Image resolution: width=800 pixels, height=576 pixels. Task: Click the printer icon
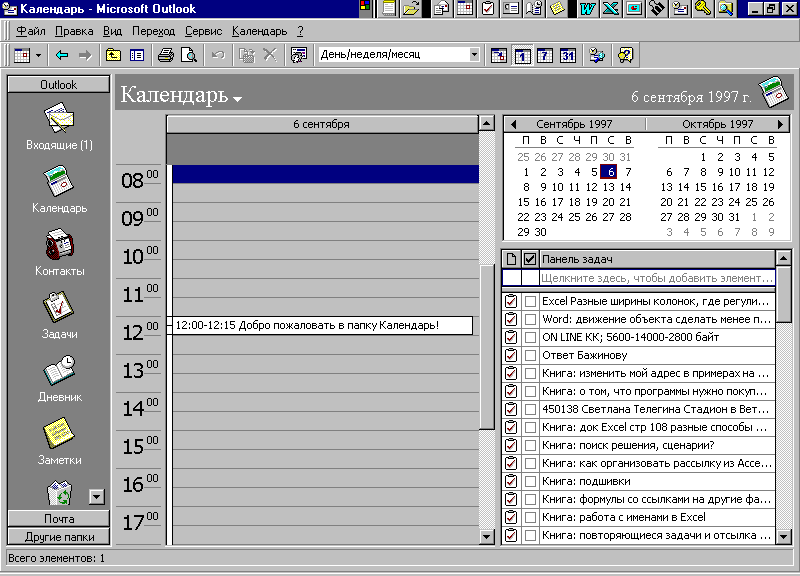(166, 55)
